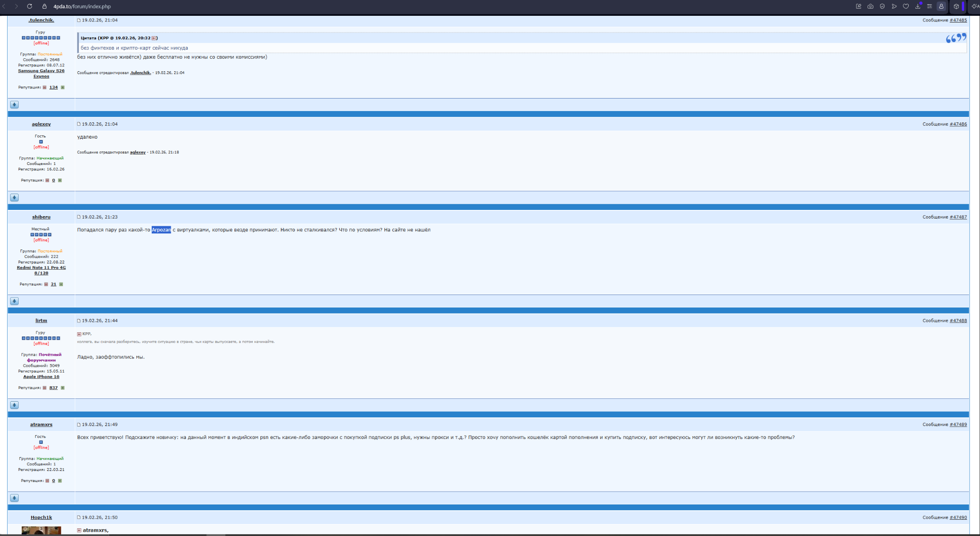Screen dimensions: 980x536
Task: Expand the KPP quote snippet in lirtm's post
Action: pyautogui.click(x=79, y=334)
